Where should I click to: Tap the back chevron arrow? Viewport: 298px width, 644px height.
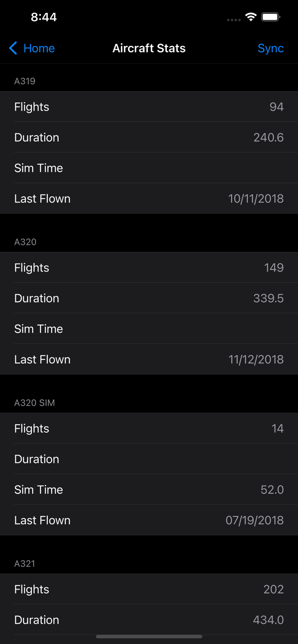(12, 48)
